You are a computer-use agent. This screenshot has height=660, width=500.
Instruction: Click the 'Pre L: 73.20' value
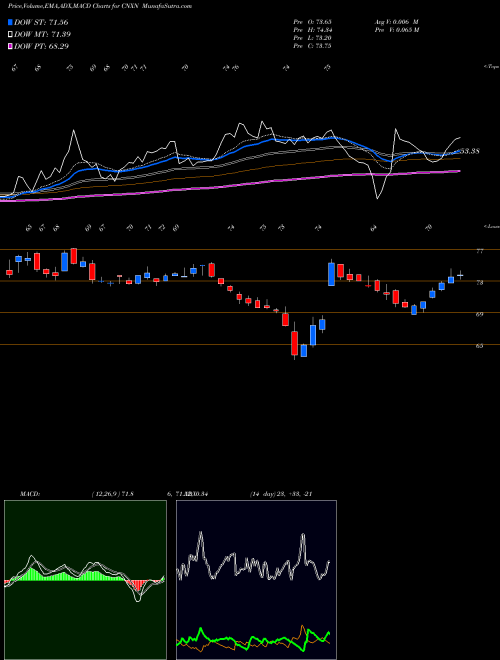[312, 38]
